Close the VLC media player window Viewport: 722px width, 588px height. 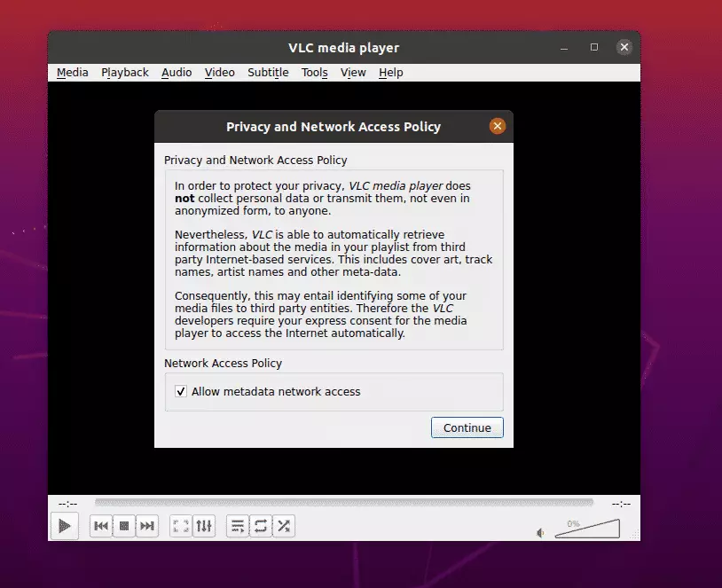[x=624, y=47]
